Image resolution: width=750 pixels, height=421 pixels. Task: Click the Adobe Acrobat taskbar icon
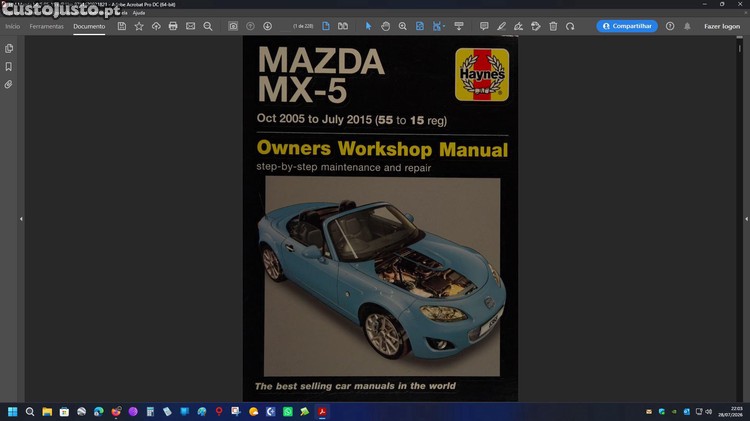pyautogui.click(x=322, y=411)
